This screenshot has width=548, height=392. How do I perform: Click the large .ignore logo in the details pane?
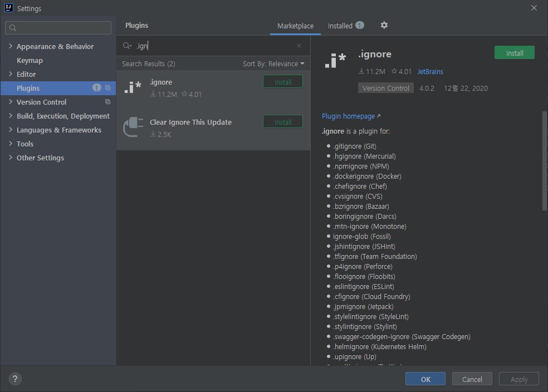335,61
